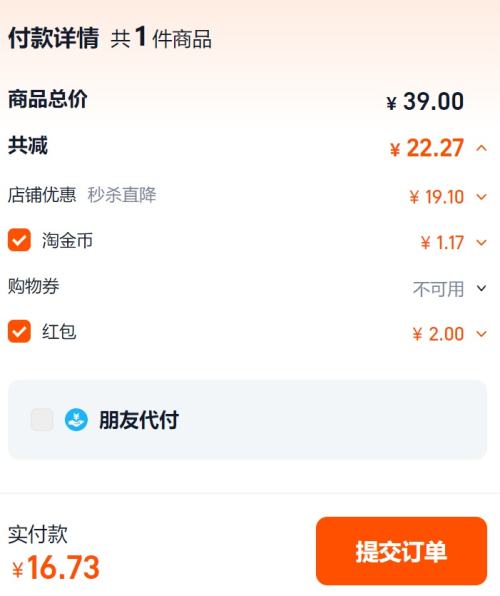Enable the 朋友代付 checkbox
Viewport: 500px width, 596px height.
(42, 420)
